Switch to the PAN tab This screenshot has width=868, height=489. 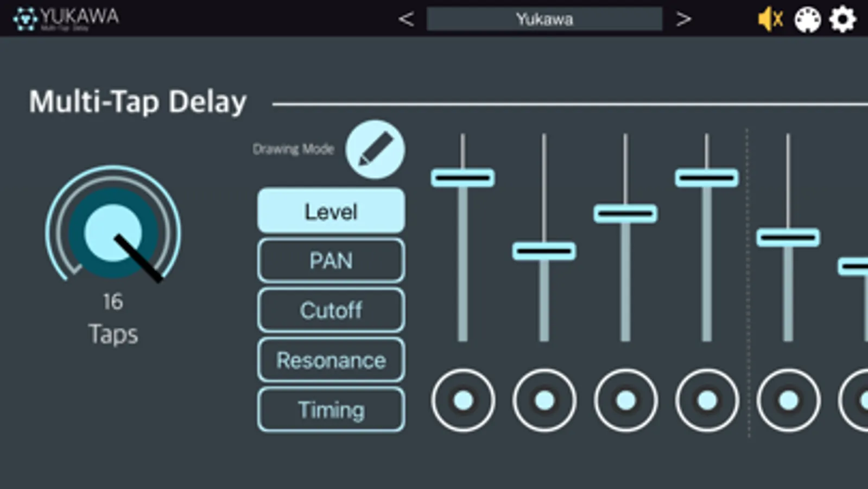click(x=331, y=260)
